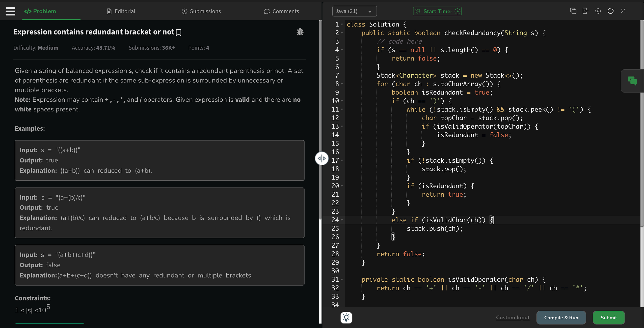Fold the for loop at line 8

(x=342, y=84)
